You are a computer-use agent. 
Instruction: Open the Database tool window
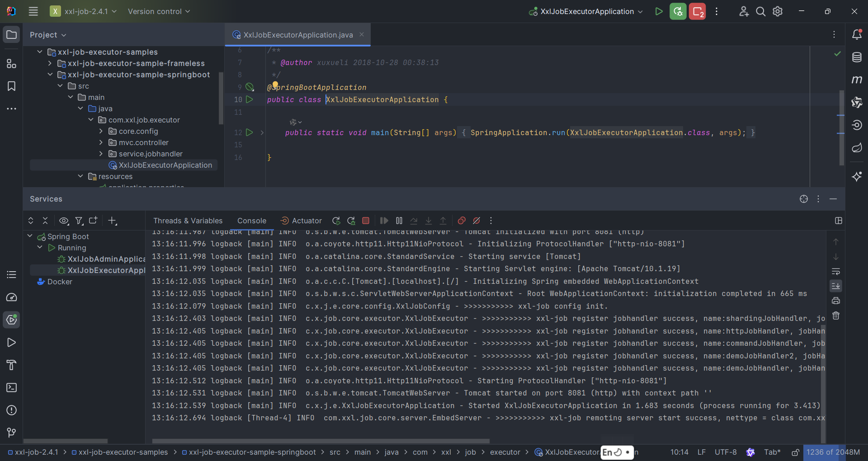857,57
